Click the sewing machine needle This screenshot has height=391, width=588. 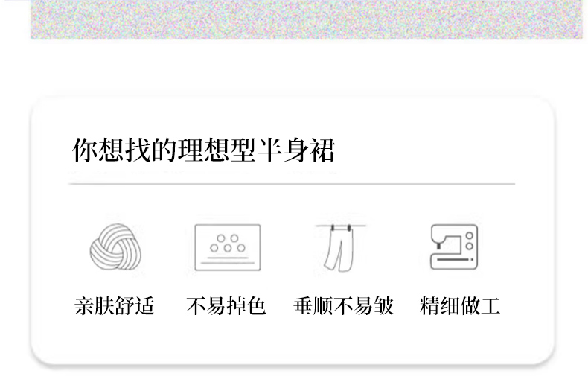(x=438, y=246)
